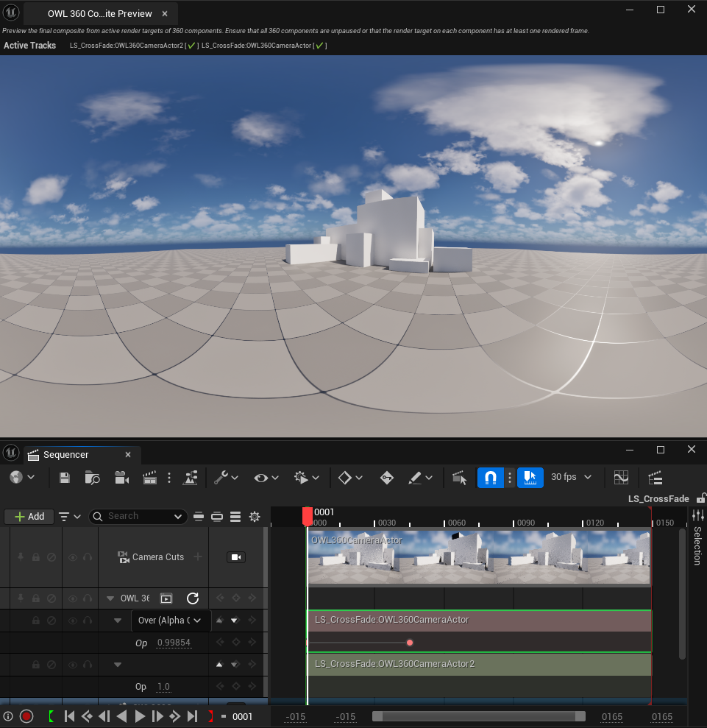Open render movie clapperboard icon

pos(149,478)
